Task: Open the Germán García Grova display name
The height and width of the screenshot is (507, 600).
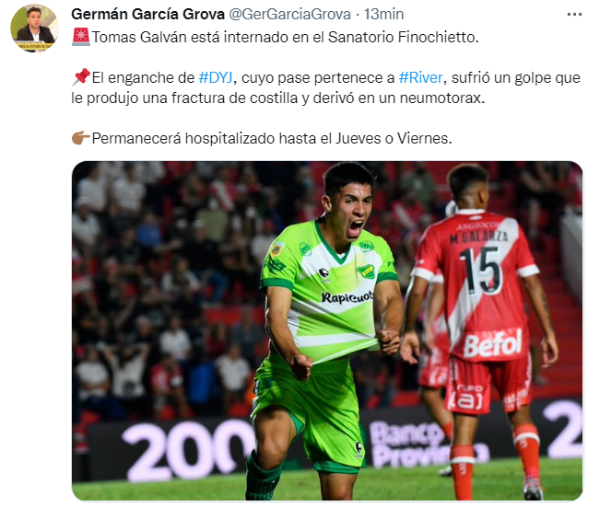Action: (148, 14)
